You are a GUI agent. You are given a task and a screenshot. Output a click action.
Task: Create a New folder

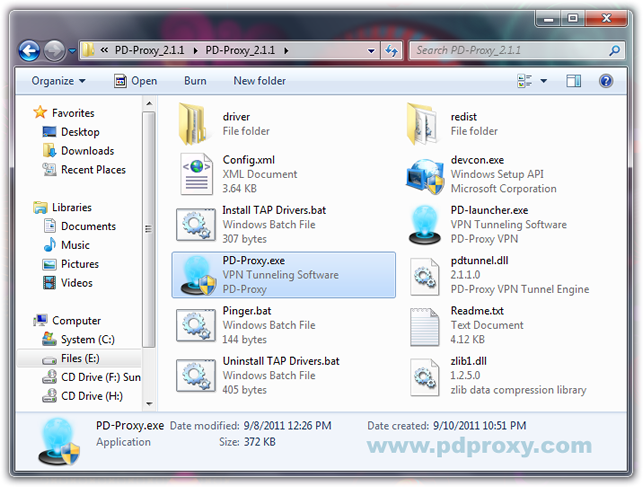pos(260,81)
